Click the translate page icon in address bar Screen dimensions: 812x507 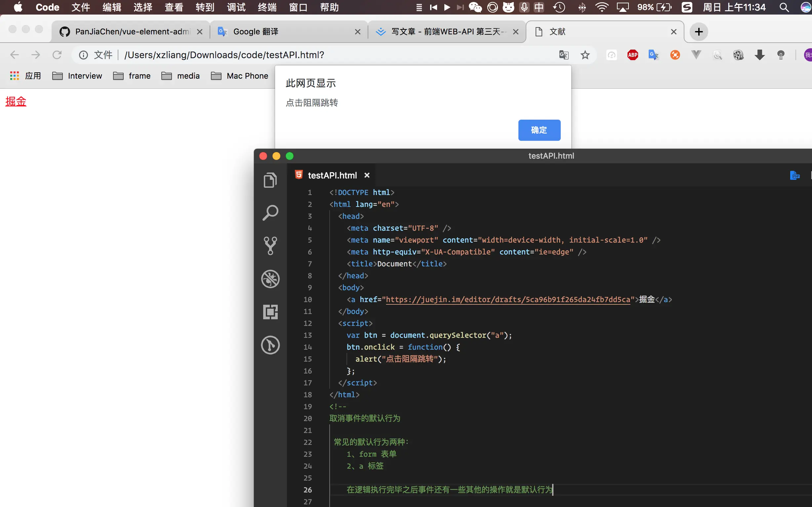click(564, 55)
